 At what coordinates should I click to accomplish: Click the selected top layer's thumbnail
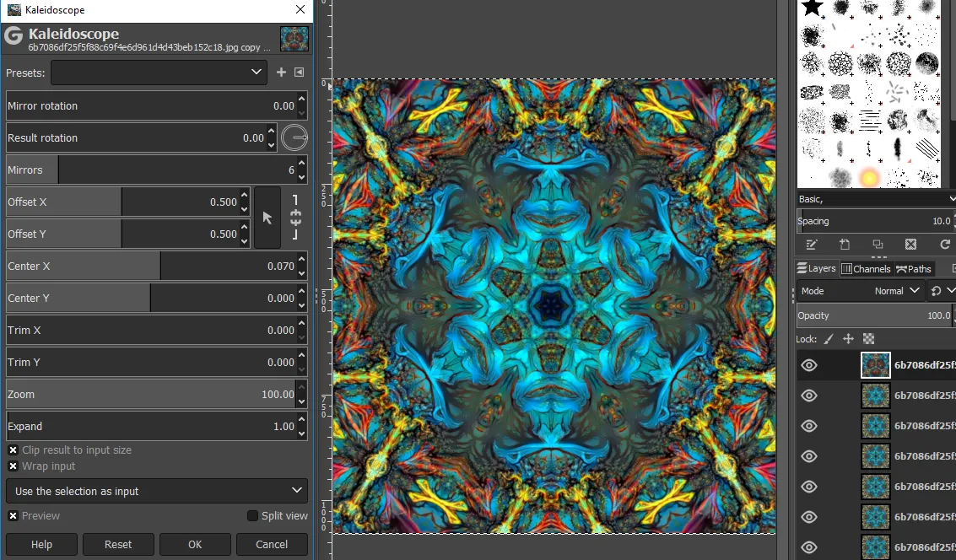876,365
